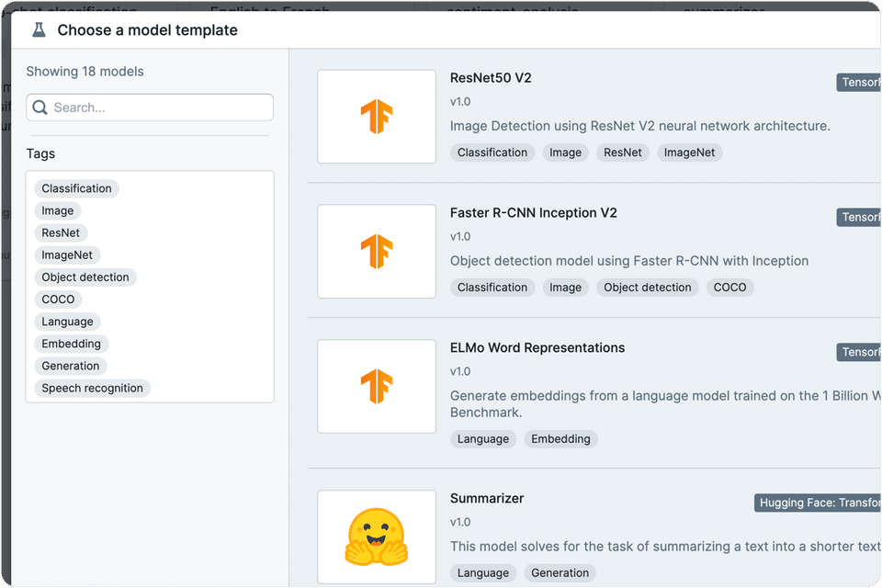Click the Hugging Face: Transfor badge on Summarizer

point(818,503)
